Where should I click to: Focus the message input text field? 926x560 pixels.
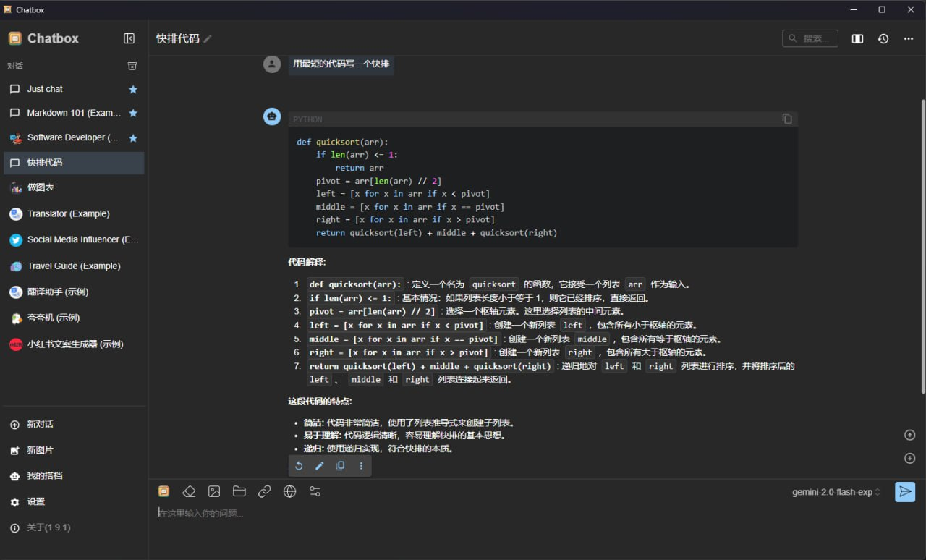point(506,514)
